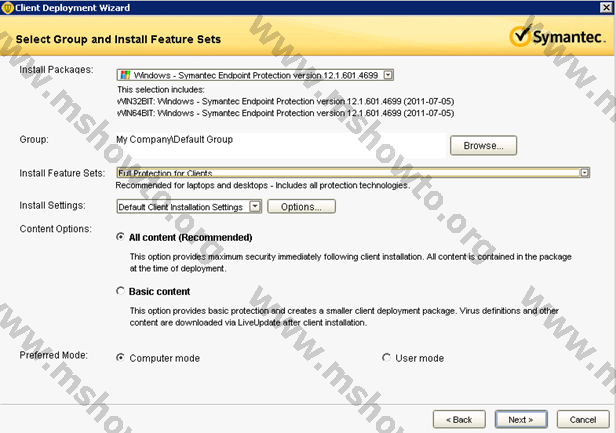Click the Symantec checkmark logo

(521, 36)
